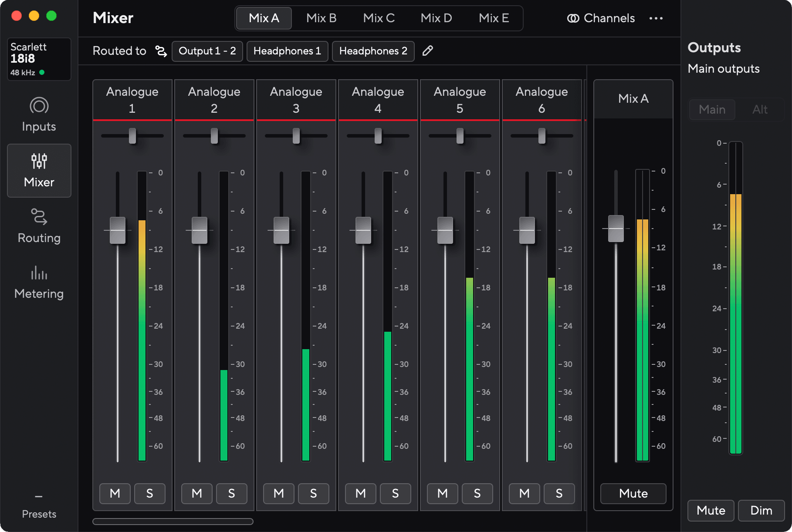Image resolution: width=792 pixels, height=532 pixels.
Task: Mute the Mix A master channel
Action: click(x=633, y=494)
